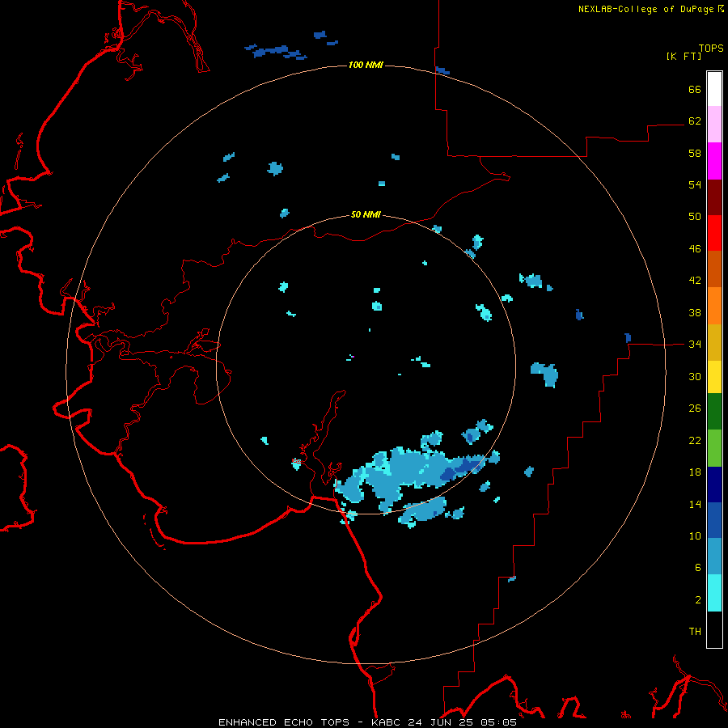Click the 100 NMI range ring label
The height and width of the screenshot is (728, 728).
pyautogui.click(x=366, y=65)
